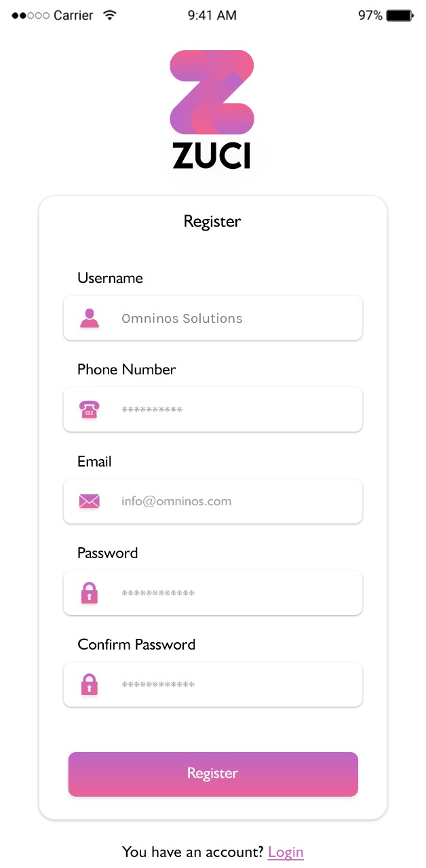Focus the Username field showing Omninos Solutions
The width and height of the screenshot is (426, 868).
click(213, 318)
